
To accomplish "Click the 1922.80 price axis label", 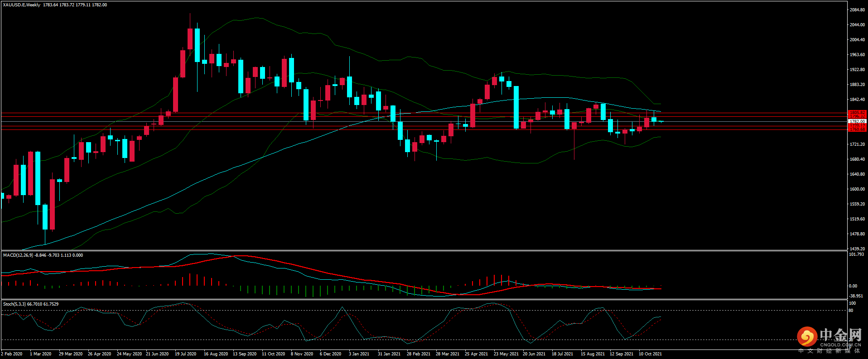I will tap(857, 70).
